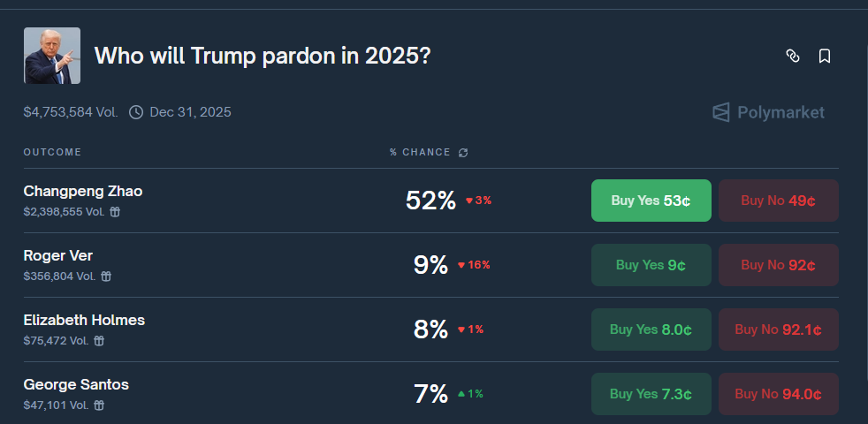This screenshot has width=868, height=424.
Task: Buy No on Elizabeth Holmes at 92.1¢
Action: pyautogui.click(x=778, y=329)
